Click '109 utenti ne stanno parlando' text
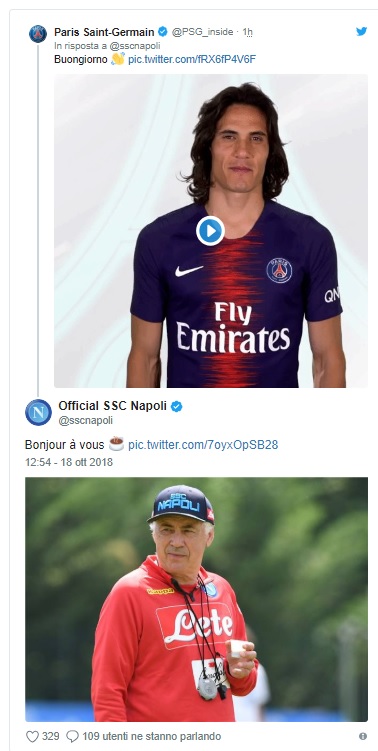 [152, 736]
